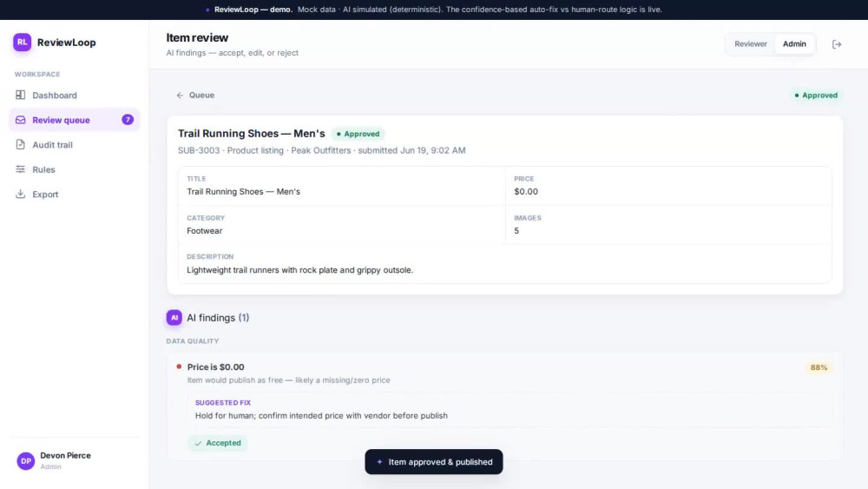868x489 pixels.
Task: Click the Title field value Trail Running Shoes
Action: pos(244,192)
